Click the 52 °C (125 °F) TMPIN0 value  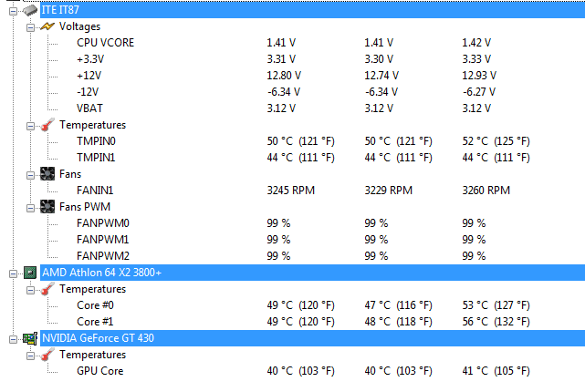[x=496, y=141]
